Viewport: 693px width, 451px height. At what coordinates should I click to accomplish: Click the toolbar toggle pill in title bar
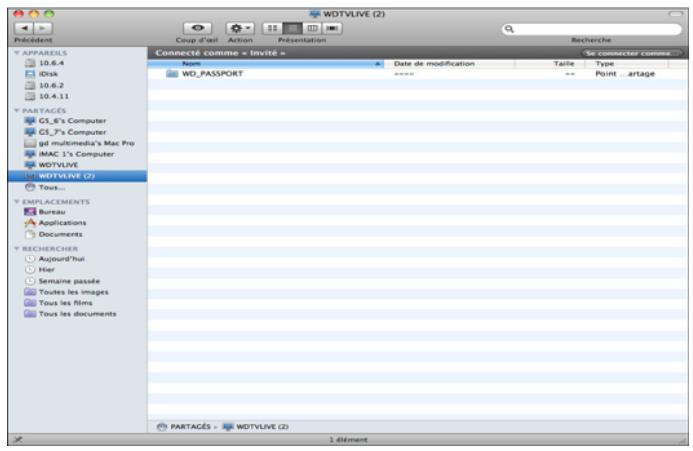click(676, 14)
